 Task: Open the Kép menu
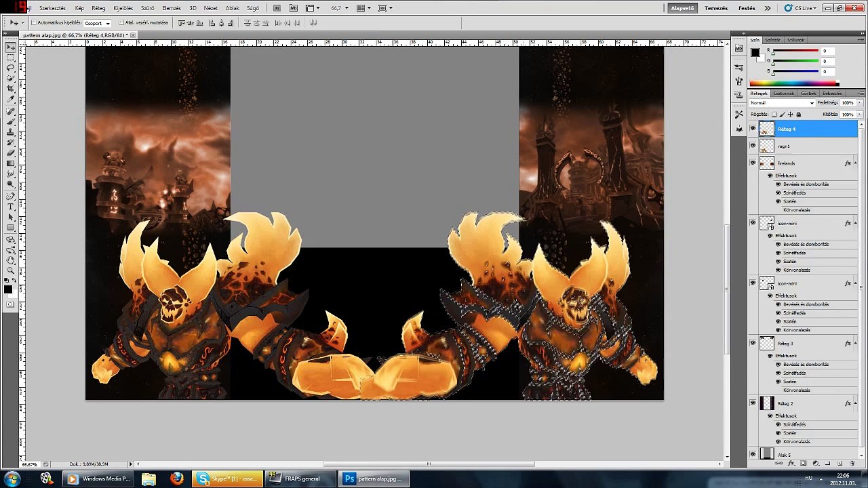tap(79, 8)
